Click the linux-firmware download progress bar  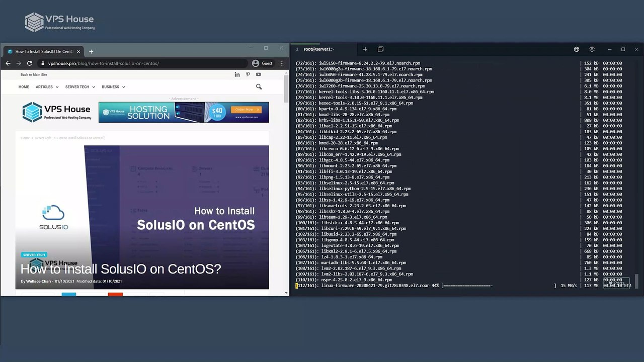499,286
